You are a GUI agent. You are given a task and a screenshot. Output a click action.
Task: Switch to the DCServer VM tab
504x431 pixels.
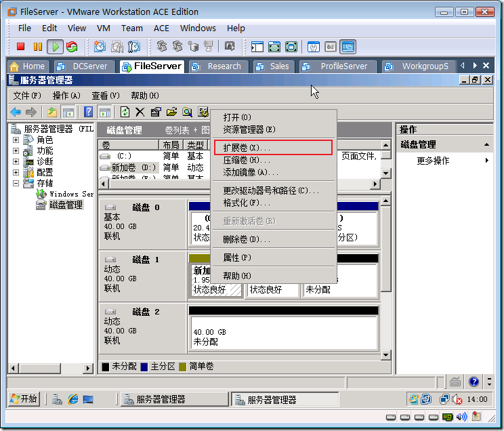coord(85,66)
